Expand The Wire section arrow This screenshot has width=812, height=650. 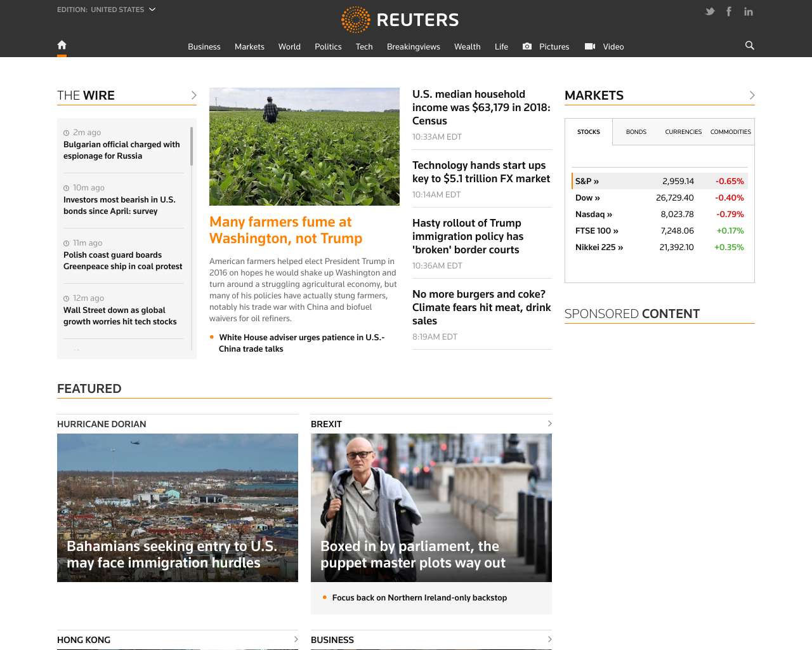194,95
